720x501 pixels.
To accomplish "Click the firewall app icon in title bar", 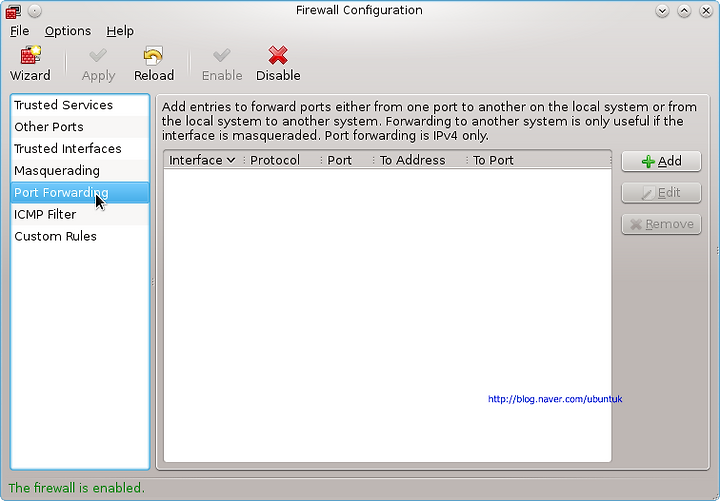I will [13, 11].
